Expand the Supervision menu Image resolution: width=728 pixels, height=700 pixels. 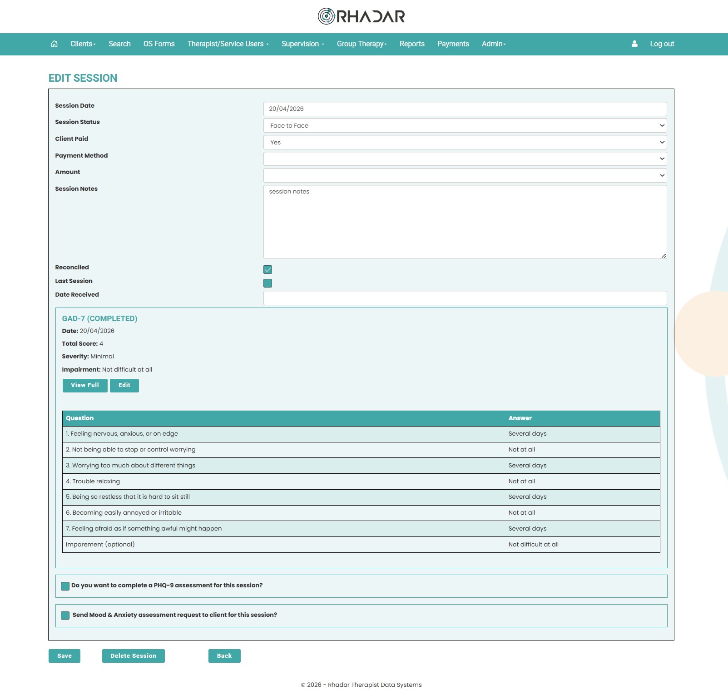pos(303,44)
